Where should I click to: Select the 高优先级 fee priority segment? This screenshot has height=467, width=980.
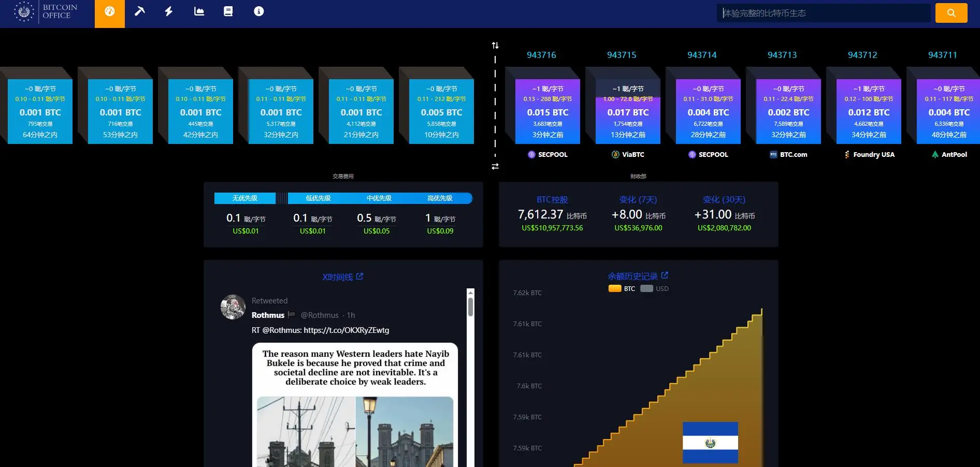(x=440, y=198)
